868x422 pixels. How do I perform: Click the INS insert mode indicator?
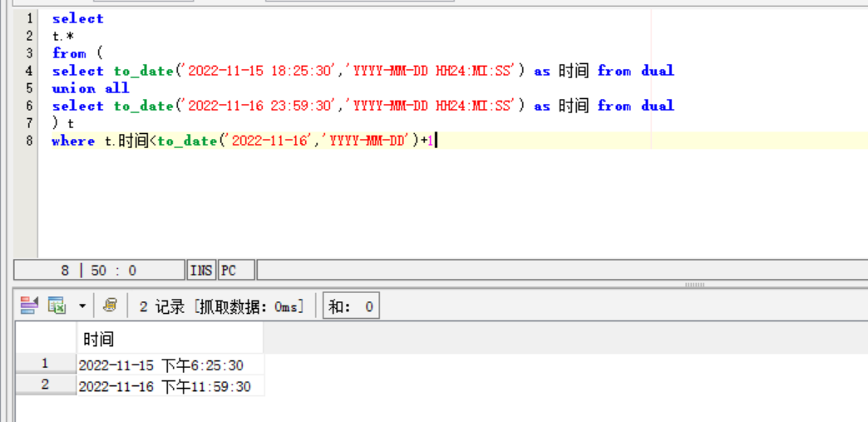coord(201,271)
